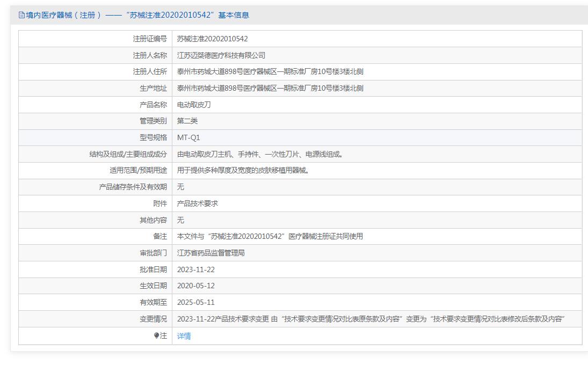This screenshot has width=588, height=365.
Task: Click the 管理类别 label
Action: (154, 121)
